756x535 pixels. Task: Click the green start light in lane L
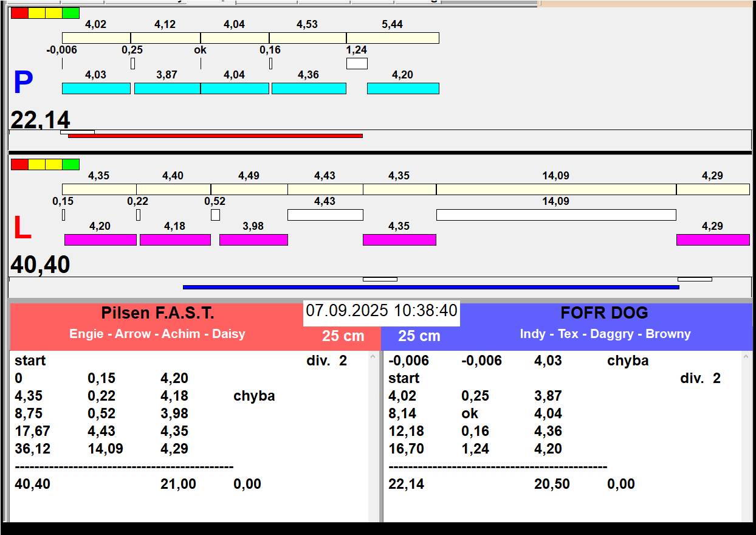[71, 164]
